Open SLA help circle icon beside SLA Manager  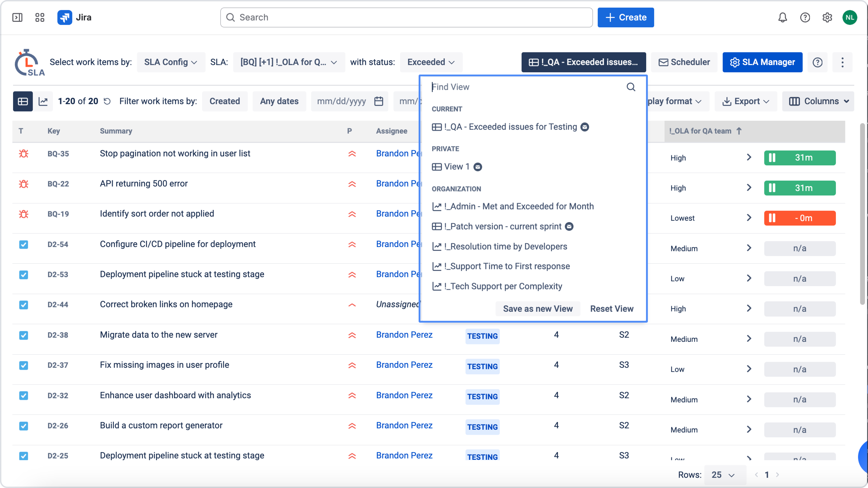817,62
